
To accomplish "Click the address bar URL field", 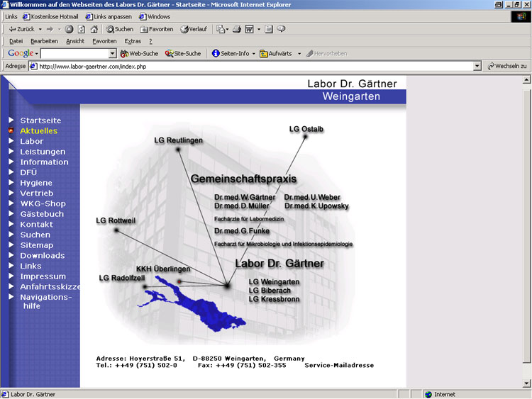I will coord(255,66).
